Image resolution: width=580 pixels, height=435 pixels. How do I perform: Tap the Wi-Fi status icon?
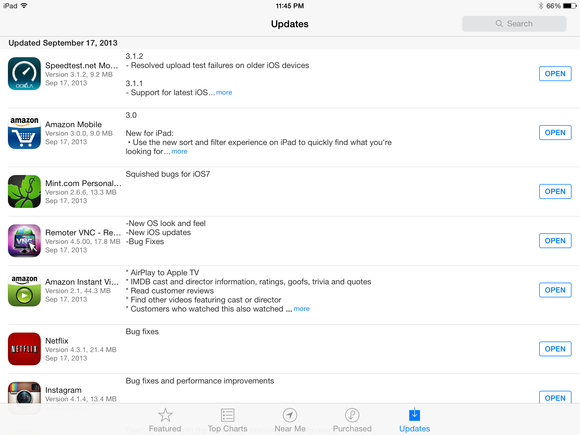(24, 6)
